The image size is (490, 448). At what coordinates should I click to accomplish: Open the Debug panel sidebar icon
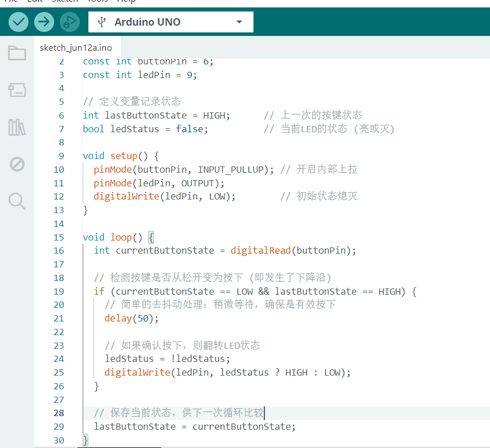[x=17, y=164]
